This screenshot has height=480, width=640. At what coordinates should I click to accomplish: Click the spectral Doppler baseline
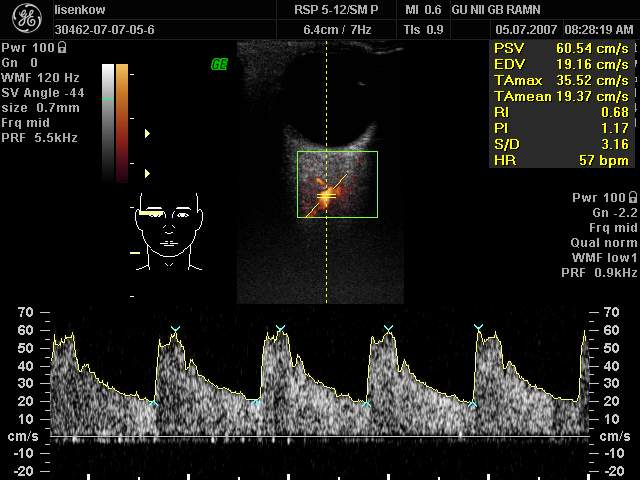[320, 436]
